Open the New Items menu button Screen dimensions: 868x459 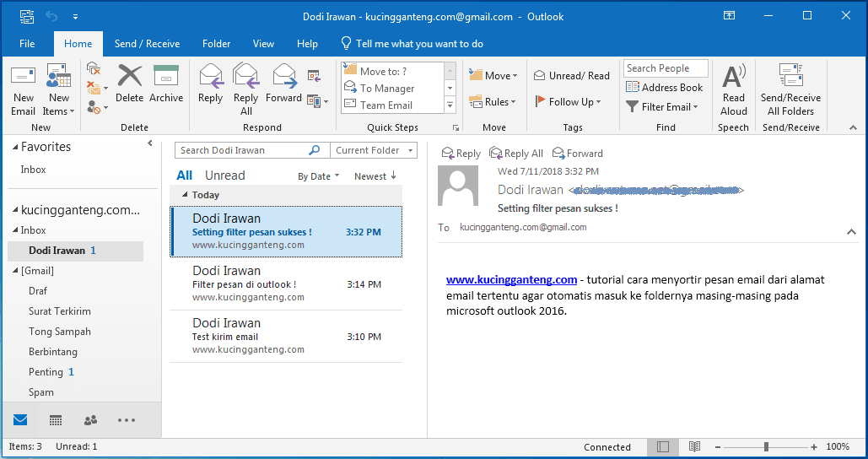coord(59,90)
